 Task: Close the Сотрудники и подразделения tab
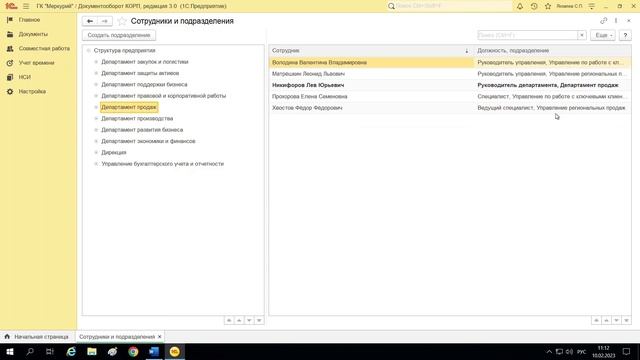pos(160,337)
